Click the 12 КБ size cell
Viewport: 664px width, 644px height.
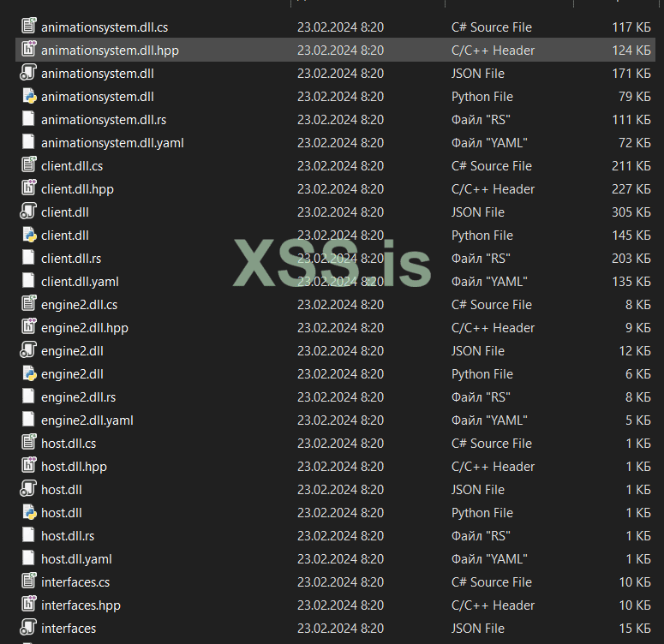point(635,351)
